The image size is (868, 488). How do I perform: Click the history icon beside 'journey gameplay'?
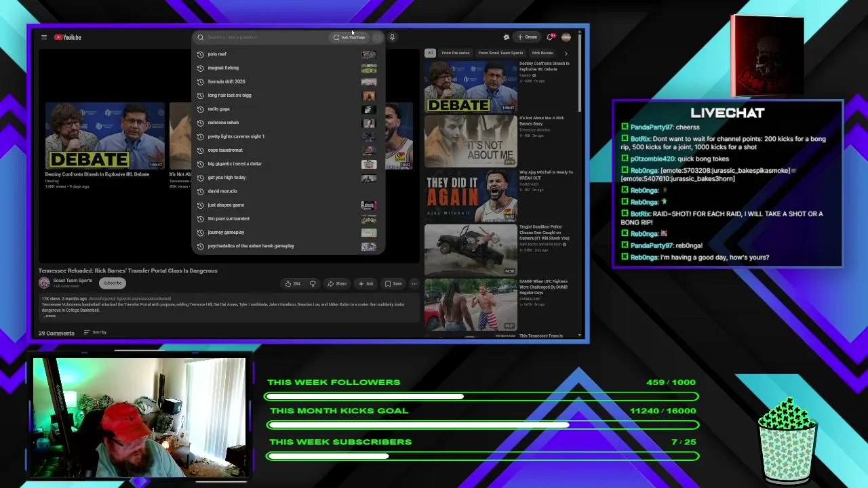click(200, 232)
